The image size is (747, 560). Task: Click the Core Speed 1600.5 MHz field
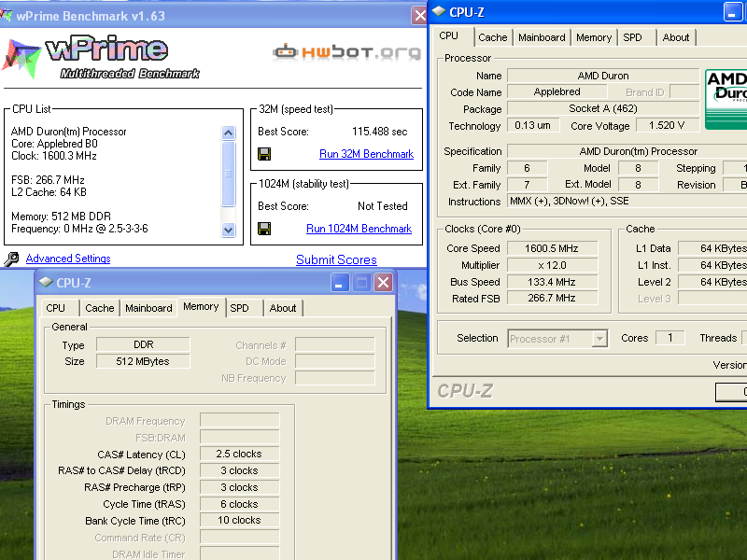(x=552, y=248)
